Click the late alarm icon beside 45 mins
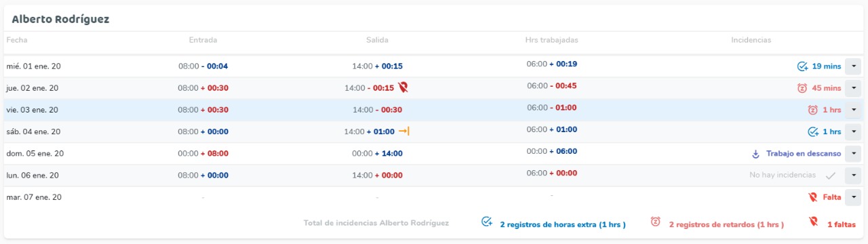 pos(802,88)
